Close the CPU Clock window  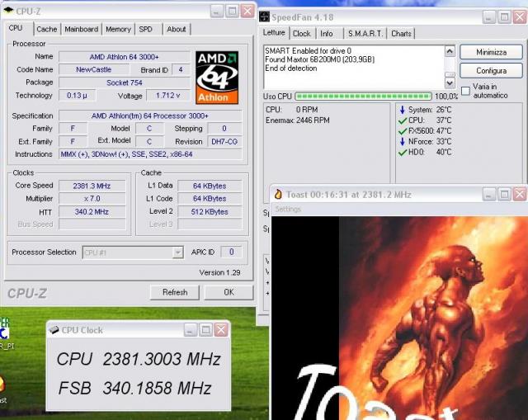pyautogui.click(x=221, y=330)
